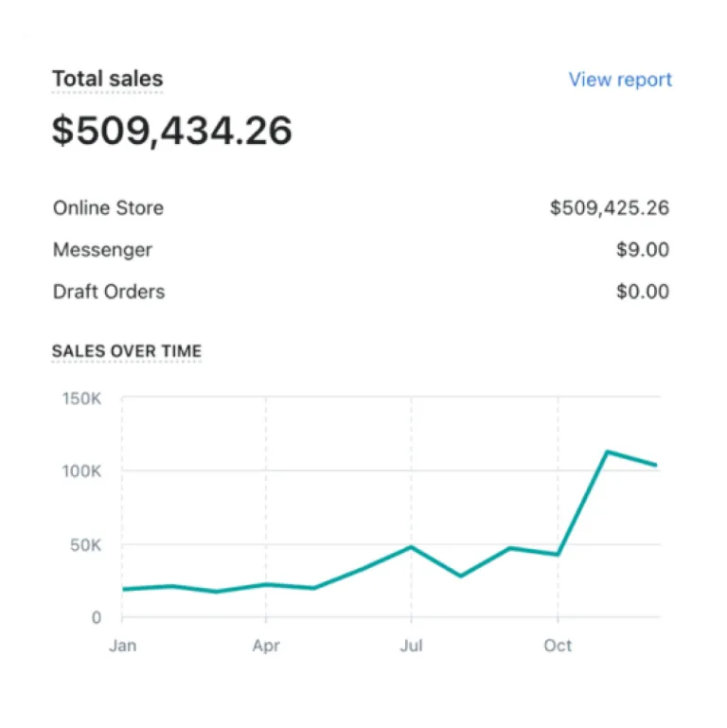727x728 pixels.
Task: Click the Total sales heading
Action: [x=107, y=80]
